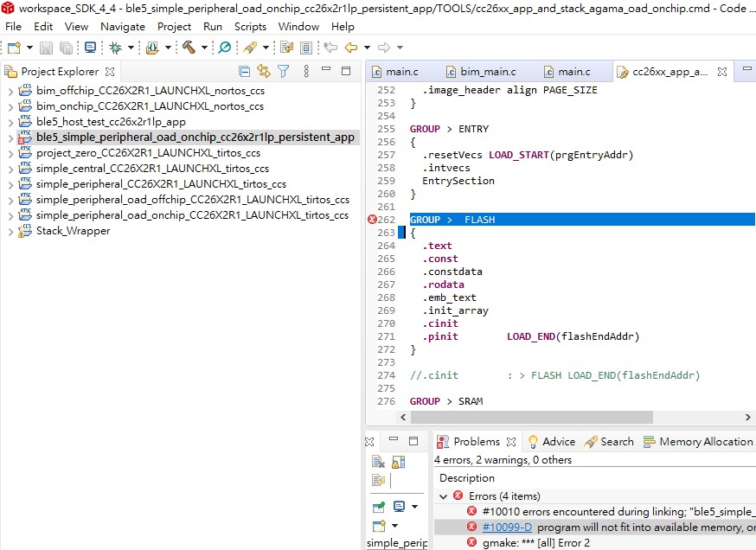Click the editor's horizontal scrollbar
756x550 pixels.
pyautogui.click(x=519, y=417)
